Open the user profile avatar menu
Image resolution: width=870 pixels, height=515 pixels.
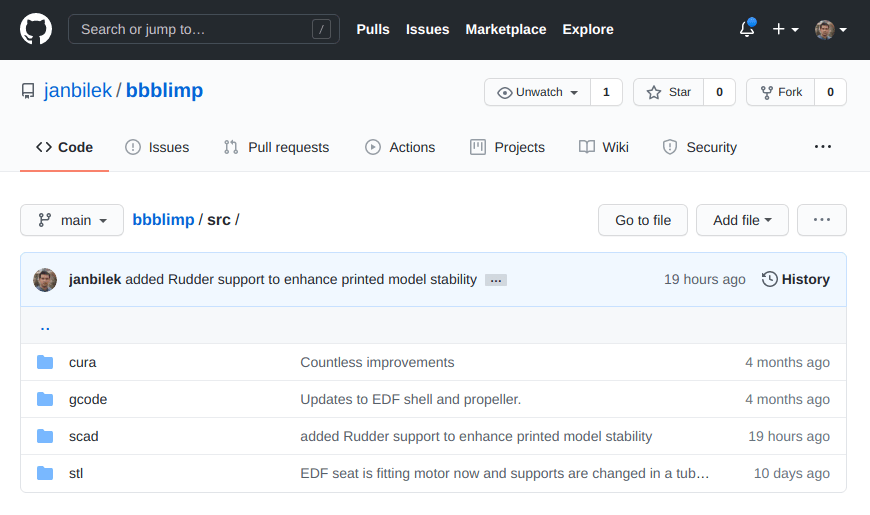[830, 29]
